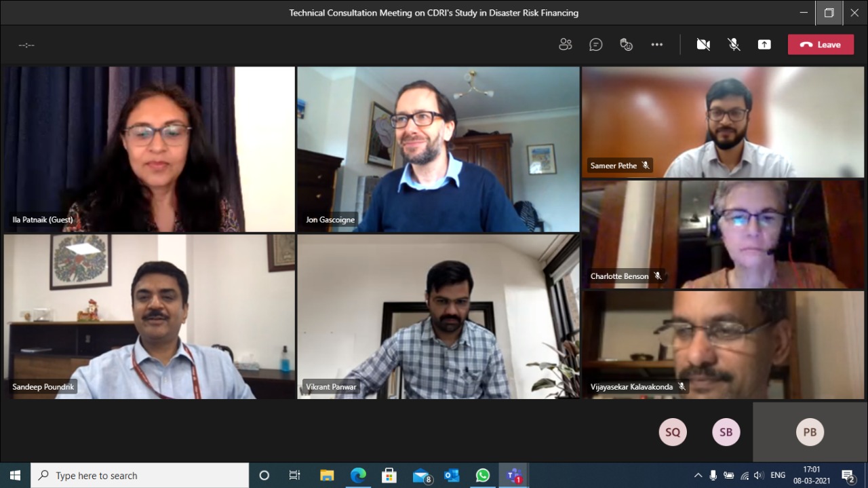Click the PB participant avatar

coord(810,432)
